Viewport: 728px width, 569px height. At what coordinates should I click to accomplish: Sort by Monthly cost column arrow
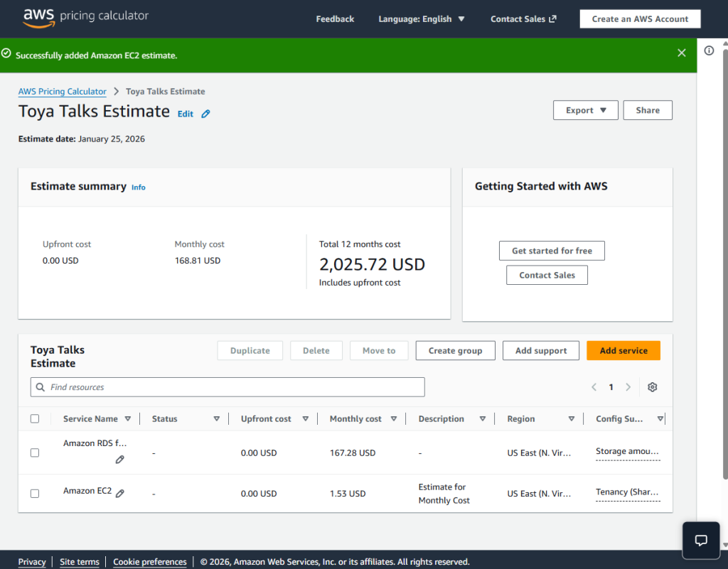(395, 419)
